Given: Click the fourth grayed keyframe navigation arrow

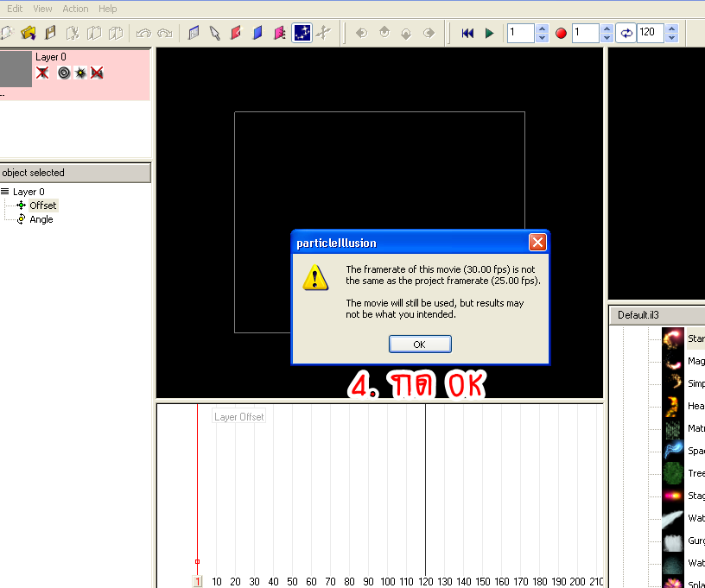Looking at the screenshot, I should pos(429,33).
